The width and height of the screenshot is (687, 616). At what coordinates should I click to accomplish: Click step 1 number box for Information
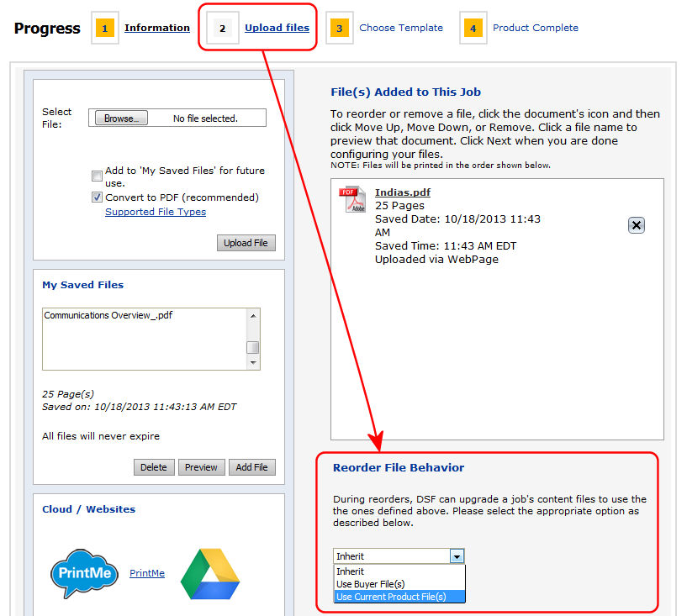coord(105,29)
